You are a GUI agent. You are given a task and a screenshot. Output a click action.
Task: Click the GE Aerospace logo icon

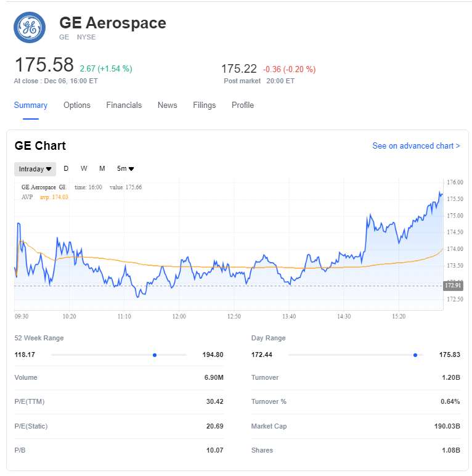tap(30, 28)
